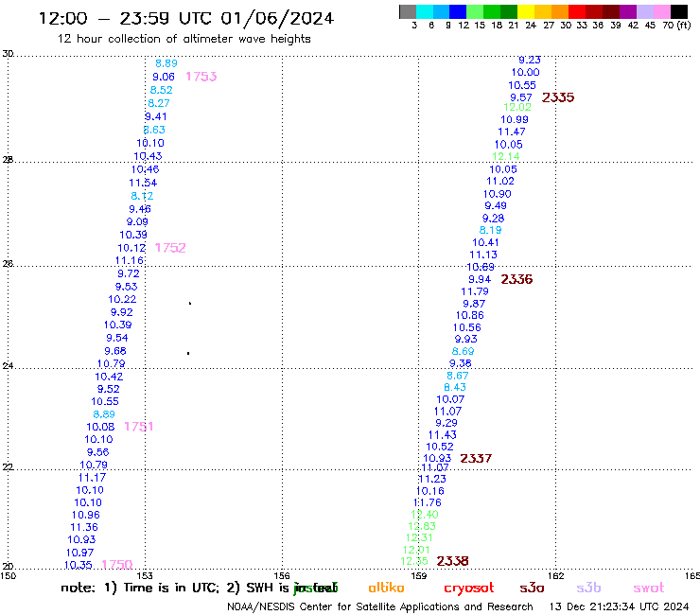Click the black swatch at the scale's end

point(679,11)
